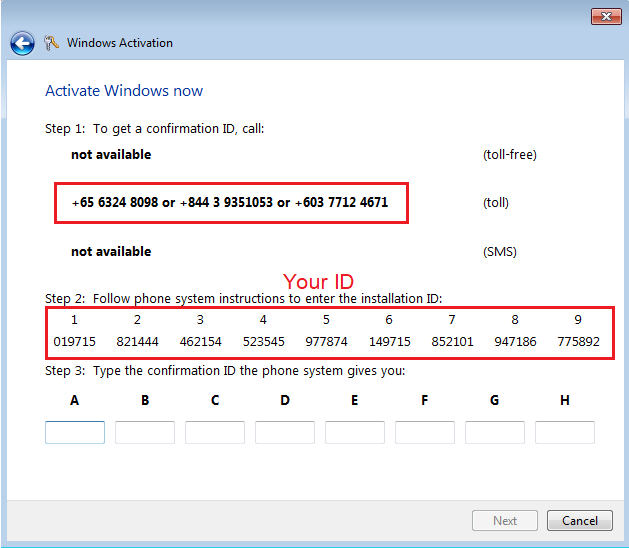Click the greyed Next button
Image resolution: width=629 pixels, height=548 pixels.
click(505, 520)
